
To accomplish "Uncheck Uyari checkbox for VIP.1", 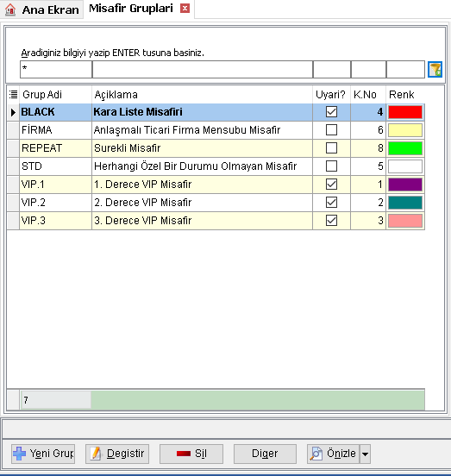I will tap(331, 185).
